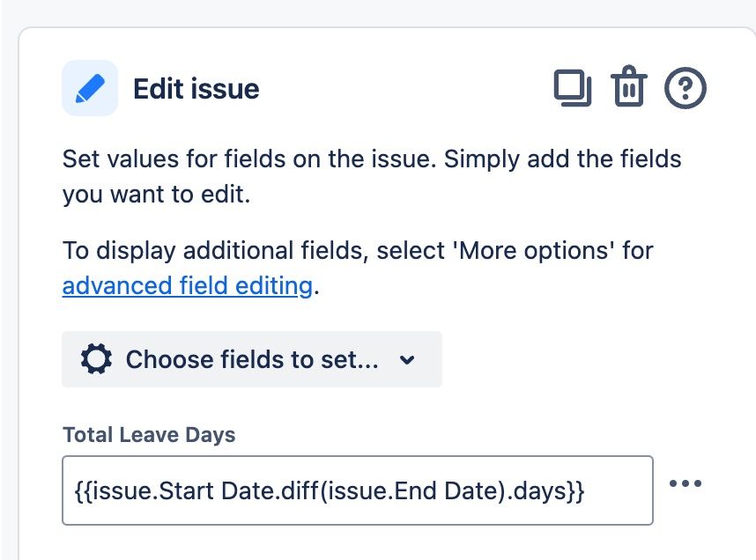
Task: Open help using the question mark icon
Action: pos(686,88)
